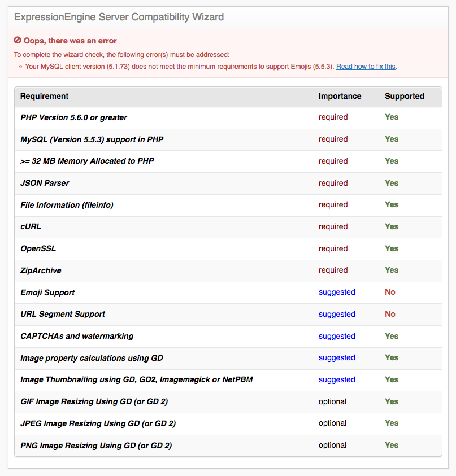Click the red No beside URL Segment Support

(390, 314)
